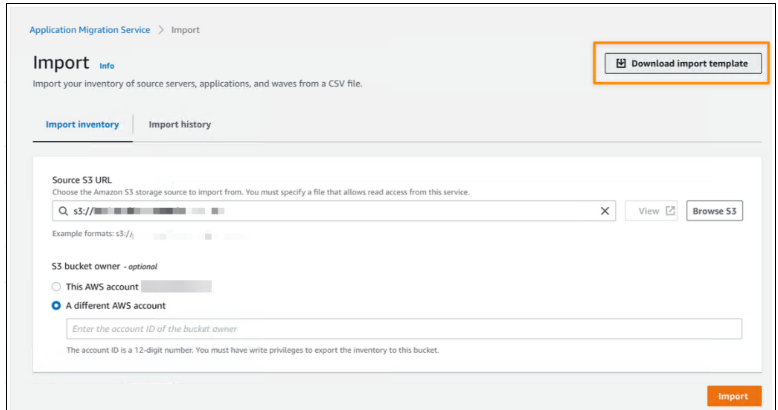The height and width of the screenshot is (410, 778).
Task: Switch to the Import history tab
Action: coord(179,125)
